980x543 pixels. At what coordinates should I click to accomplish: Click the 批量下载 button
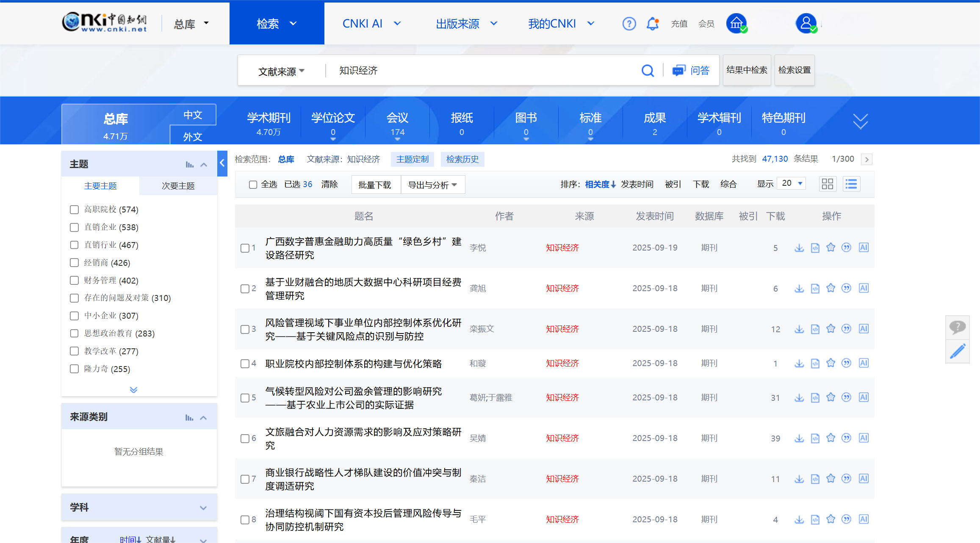click(375, 185)
